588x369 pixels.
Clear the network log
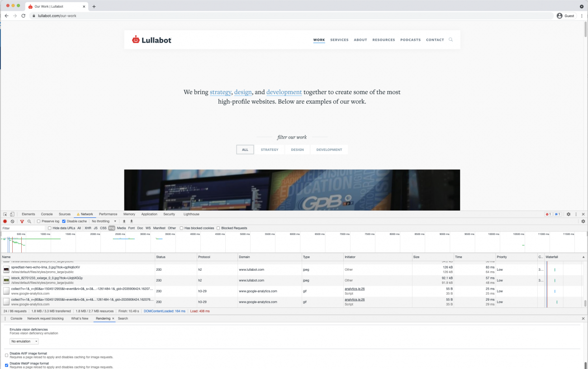coord(13,221)
